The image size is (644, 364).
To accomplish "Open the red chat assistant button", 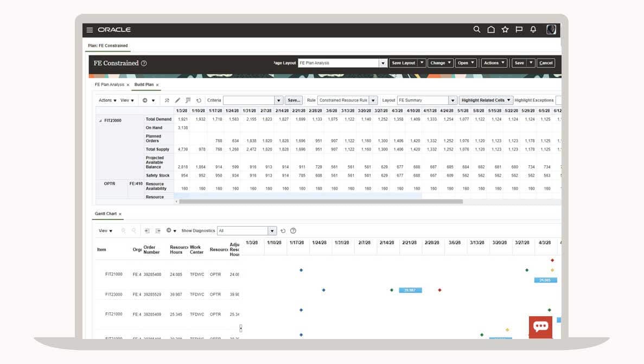I will pos(540,327).
